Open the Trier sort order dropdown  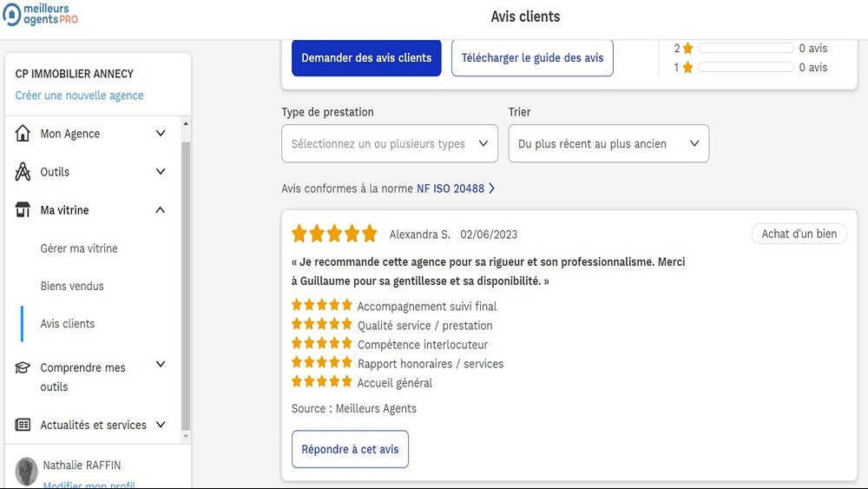coord(608,144)
